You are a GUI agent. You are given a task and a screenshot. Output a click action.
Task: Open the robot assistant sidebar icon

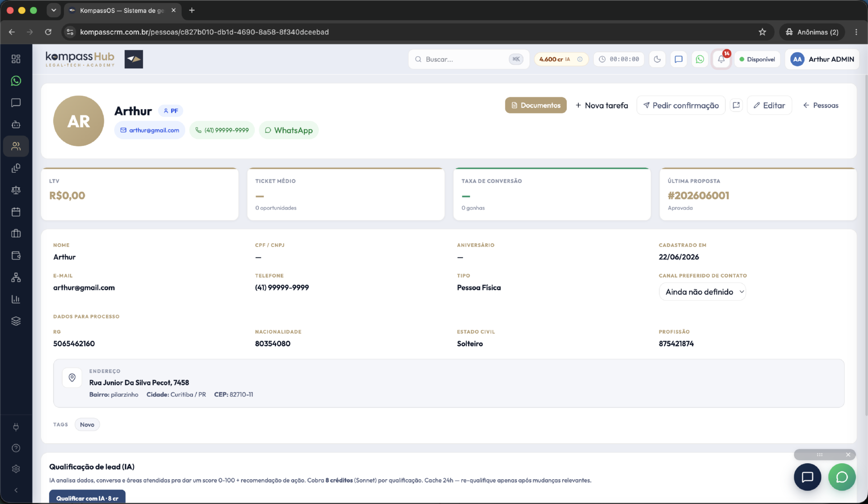[x=16, y=124]
